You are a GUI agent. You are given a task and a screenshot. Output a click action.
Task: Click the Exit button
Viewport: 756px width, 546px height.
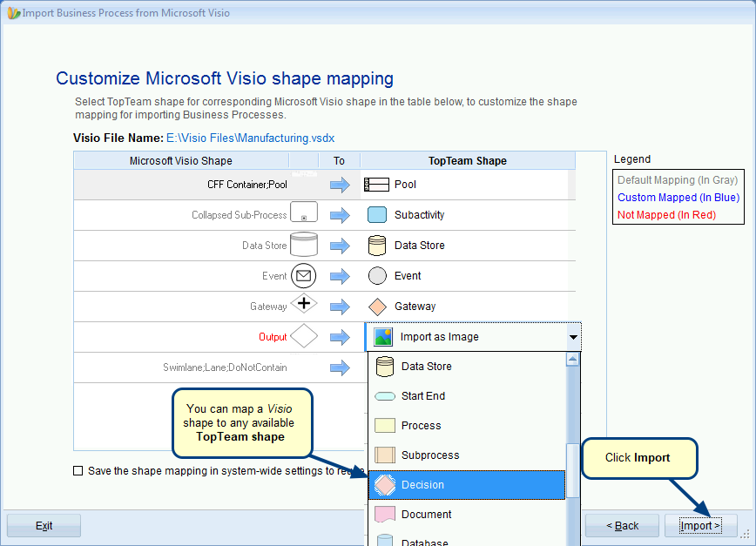[44, 525]
